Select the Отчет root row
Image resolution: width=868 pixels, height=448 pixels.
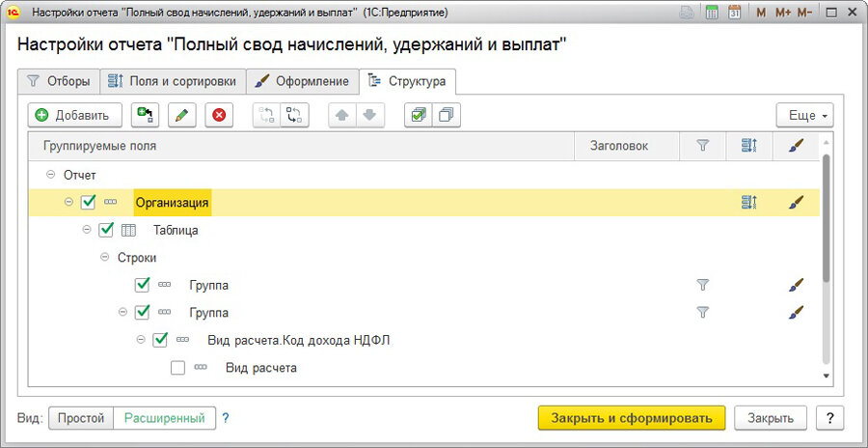424,175
